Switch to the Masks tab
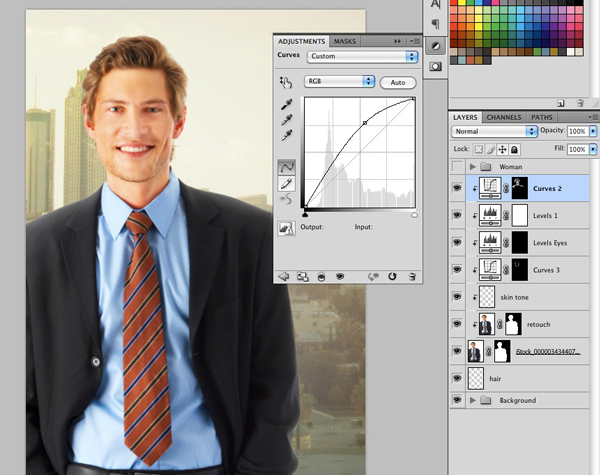 tap(345, 41)
